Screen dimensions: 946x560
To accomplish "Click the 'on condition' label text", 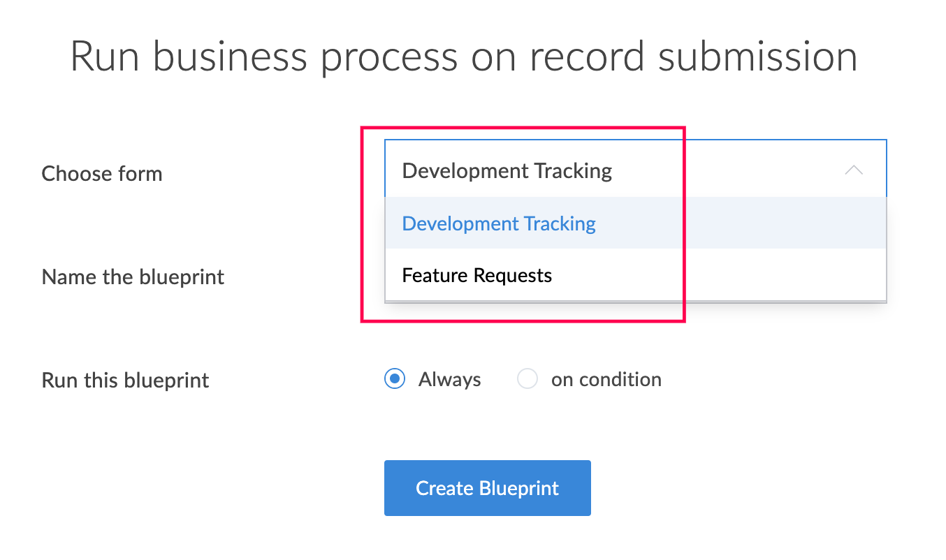I will pos(606,379).
